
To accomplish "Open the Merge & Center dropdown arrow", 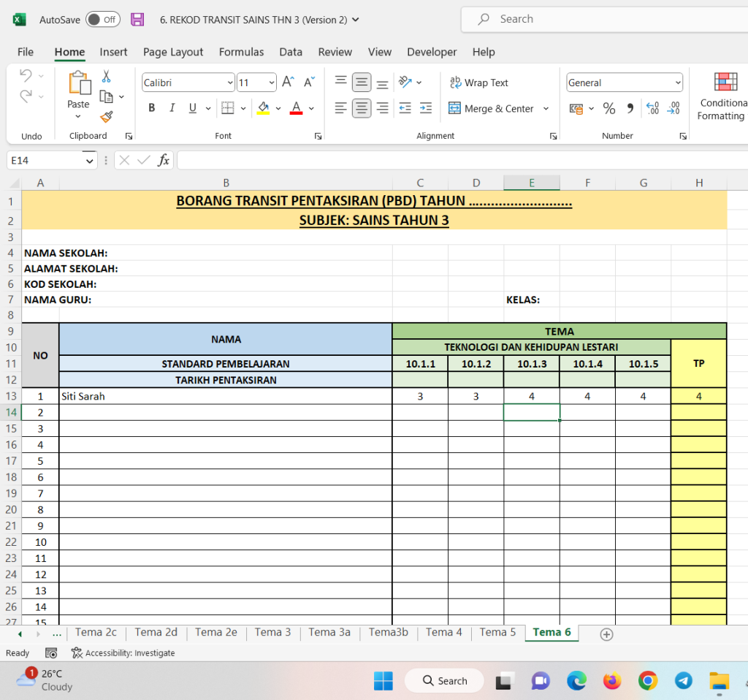I will pos(545,108).
